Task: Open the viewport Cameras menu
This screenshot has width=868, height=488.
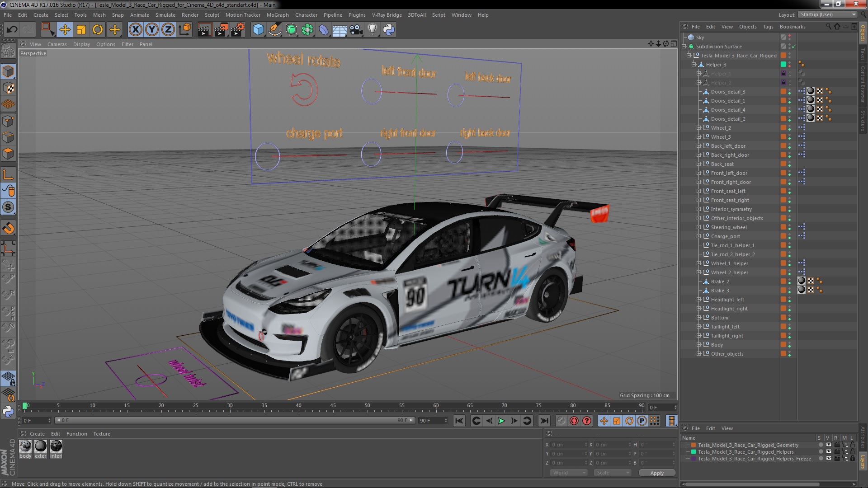Action: pyautogui.click(x=57, y=44)
